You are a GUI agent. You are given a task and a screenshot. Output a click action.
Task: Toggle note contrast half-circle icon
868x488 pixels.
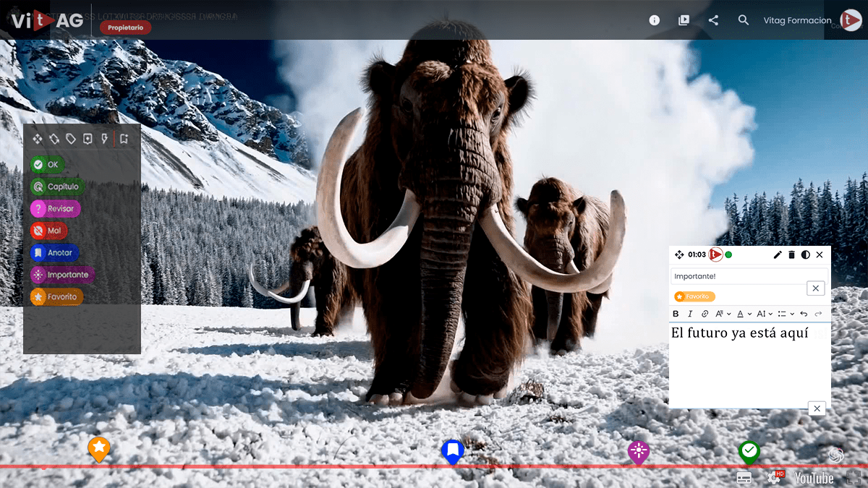click(x=805, y=254)
